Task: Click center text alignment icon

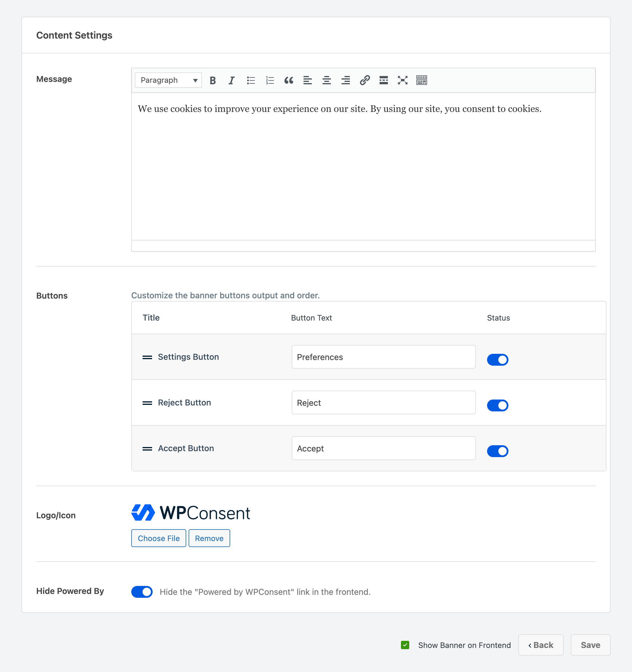Action: 327,80
